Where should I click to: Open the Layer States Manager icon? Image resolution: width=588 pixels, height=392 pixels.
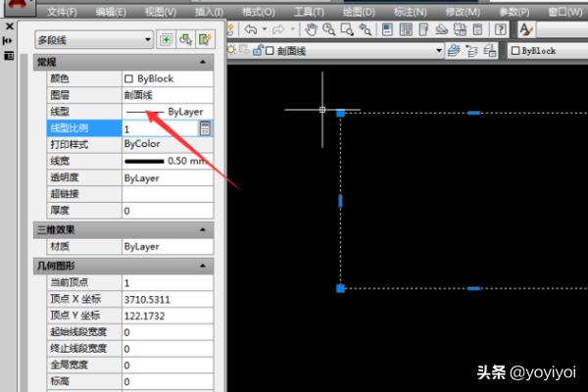click(x=490, y=51)
